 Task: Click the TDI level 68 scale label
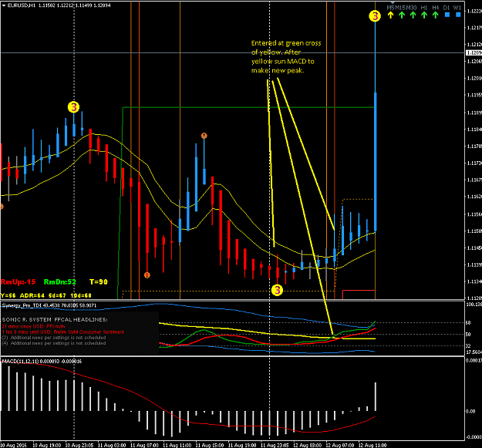[468, 322]
